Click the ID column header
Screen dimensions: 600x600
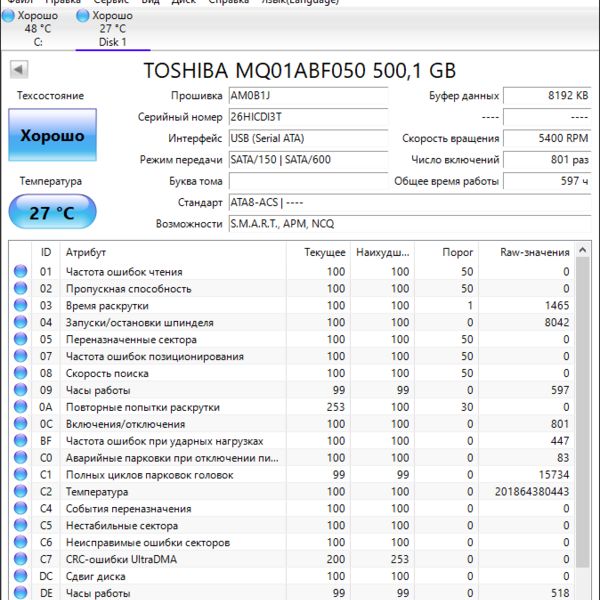[x=46, y=252]
